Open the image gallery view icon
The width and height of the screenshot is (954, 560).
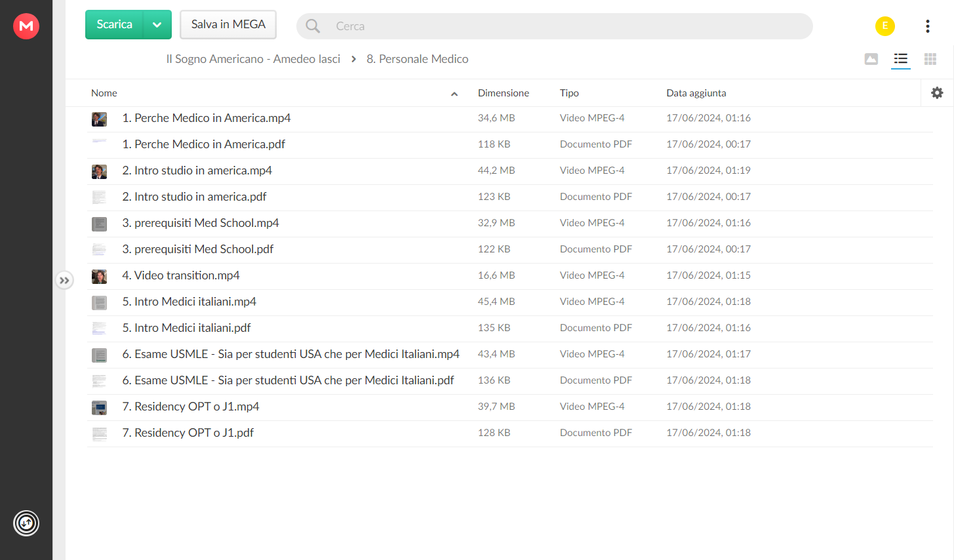pyautogui.click(x=871, y=59)
